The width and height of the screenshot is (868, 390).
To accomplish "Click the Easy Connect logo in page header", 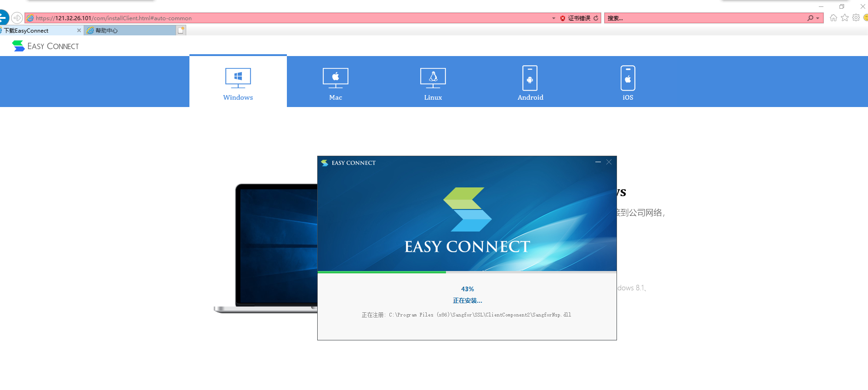I will click(46, 46).
